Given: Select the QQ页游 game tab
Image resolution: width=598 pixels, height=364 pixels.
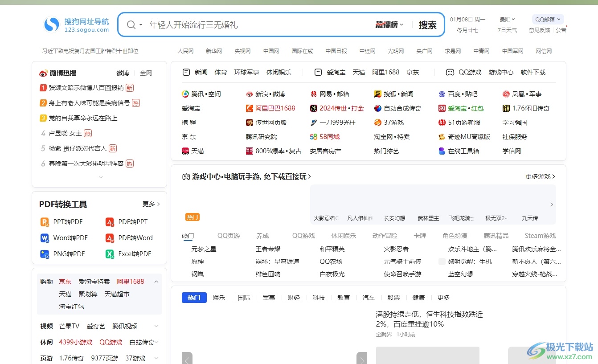Looking at the screenshot, I should [229, 236].
